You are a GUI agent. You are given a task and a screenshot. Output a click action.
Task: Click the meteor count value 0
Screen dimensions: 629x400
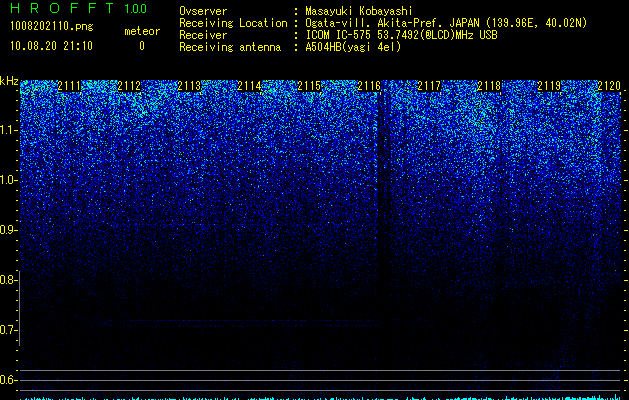[142, 46]
